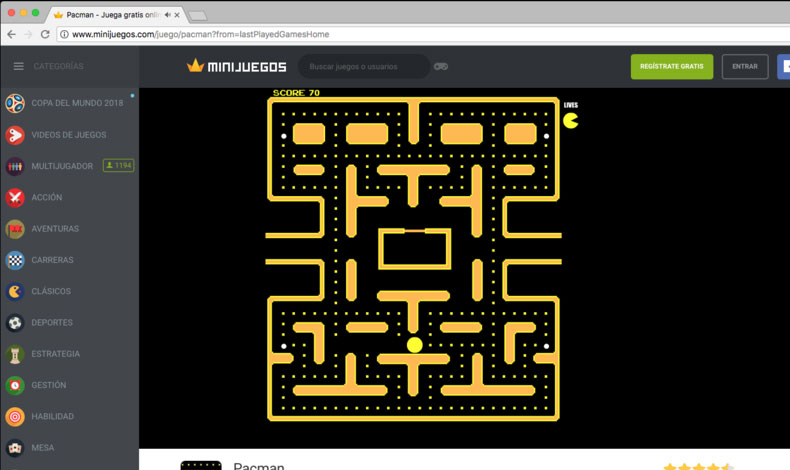Click the green macOS maximize window button
The width and height of the screenshot is (790, 470).
35,13
